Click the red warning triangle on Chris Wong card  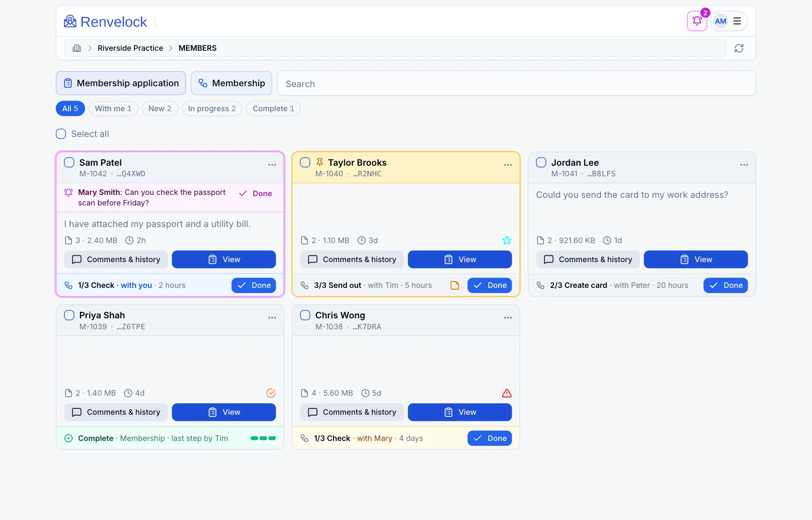(x=507, y=393)
